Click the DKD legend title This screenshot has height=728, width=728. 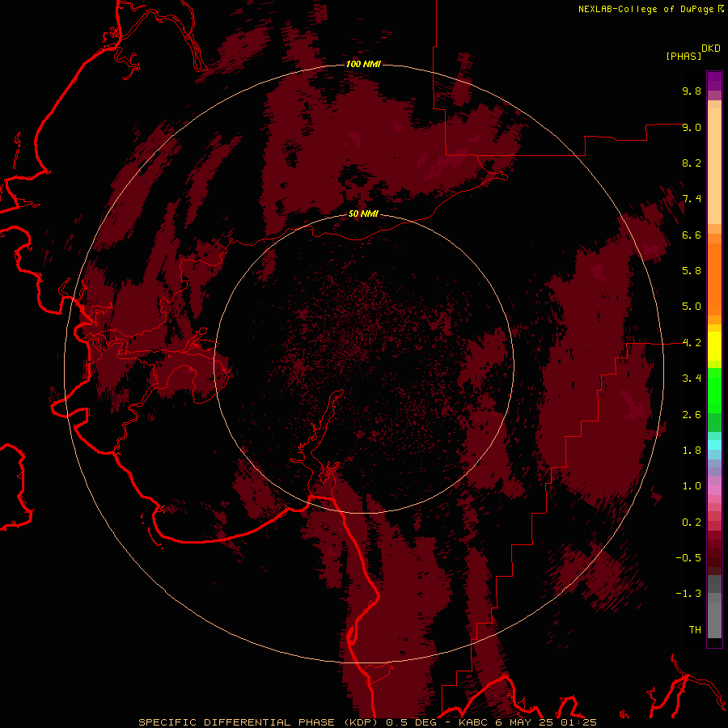pyautogui.click(x=711, y=49)
